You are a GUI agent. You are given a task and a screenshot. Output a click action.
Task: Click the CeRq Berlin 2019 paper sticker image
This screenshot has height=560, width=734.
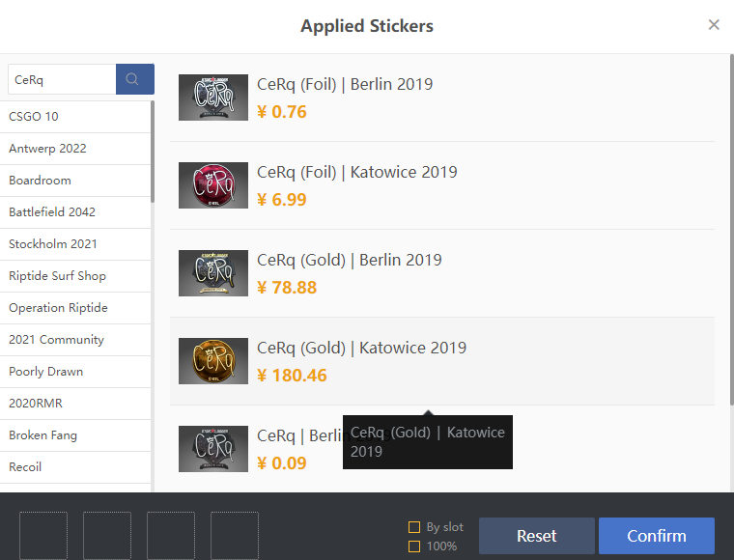pos(213,449)
